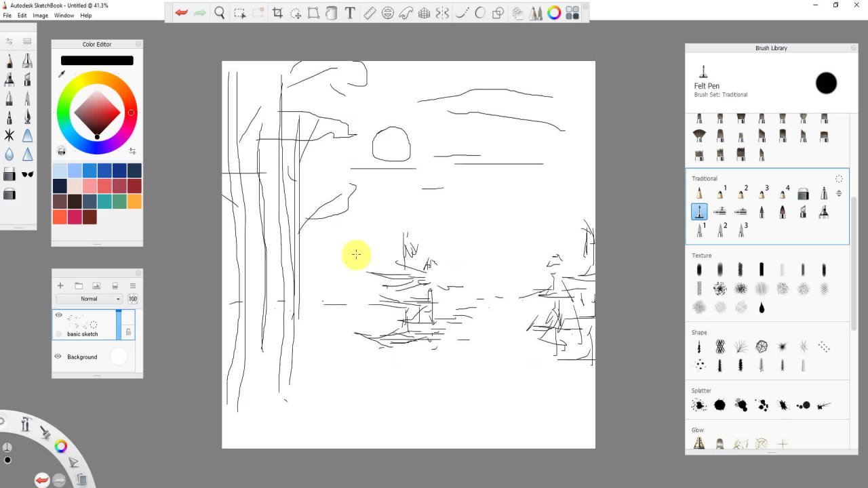Open the Normal blend mode dropdown
This screenshot has height=488, width=868.
89,299
